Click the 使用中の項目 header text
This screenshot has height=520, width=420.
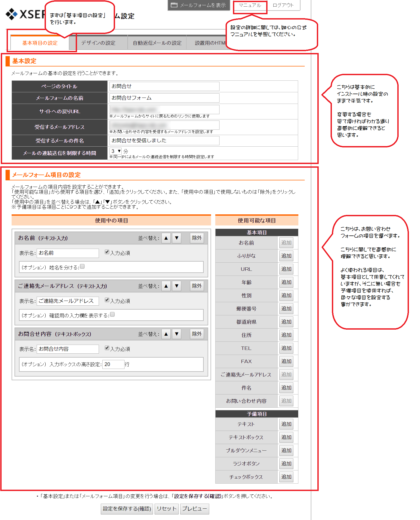pyautogui.click(x=111, y=220)
